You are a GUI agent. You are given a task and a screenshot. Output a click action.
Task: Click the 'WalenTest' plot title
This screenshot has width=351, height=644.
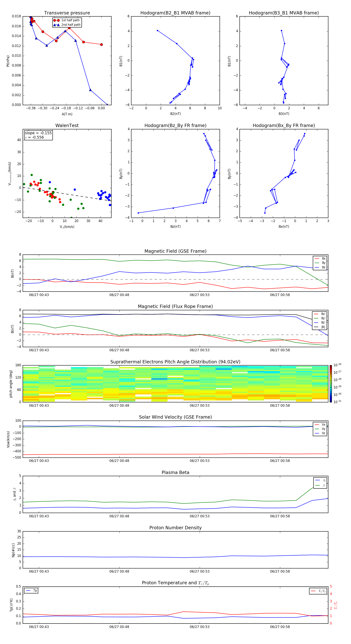[67, 125]
